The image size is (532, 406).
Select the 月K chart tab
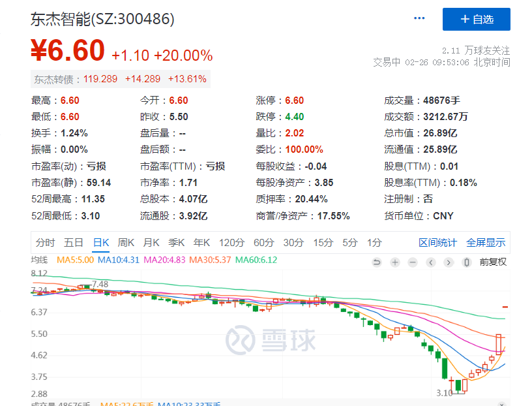pyautogui.click(x=151, y=243)
